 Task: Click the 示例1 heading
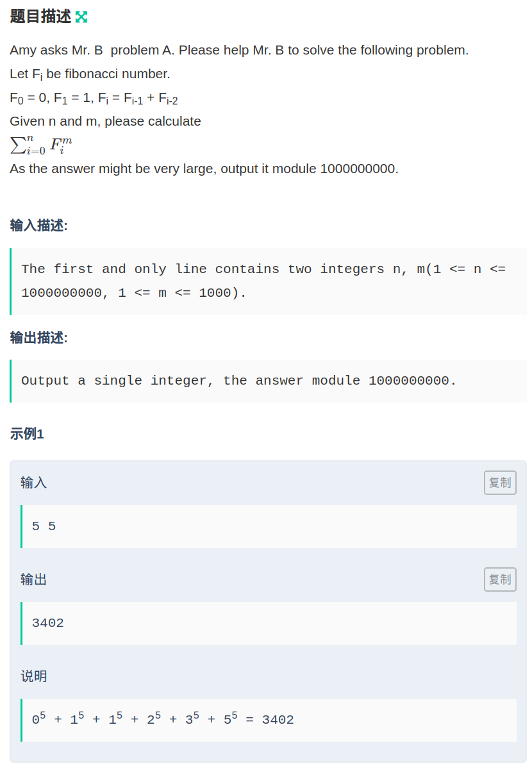pos(27,434)
